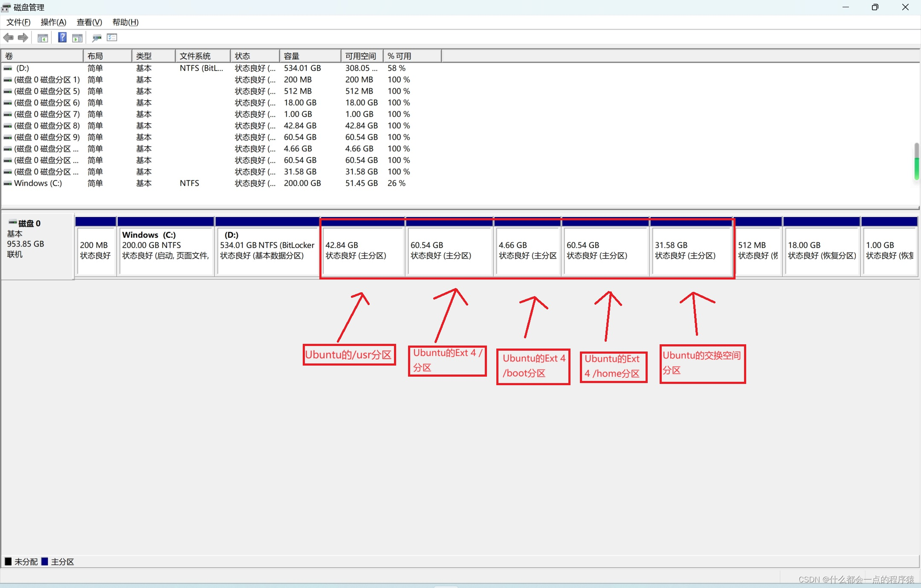Click the checklist settings toolbar icon
The image size is (921, 588).
[x=112, y=37]
